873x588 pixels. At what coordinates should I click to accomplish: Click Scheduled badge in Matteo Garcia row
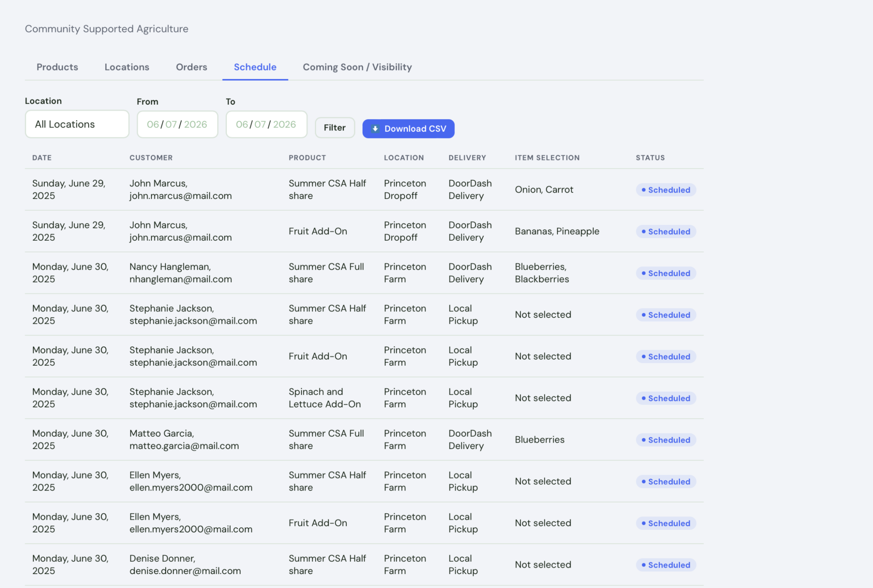666,440
